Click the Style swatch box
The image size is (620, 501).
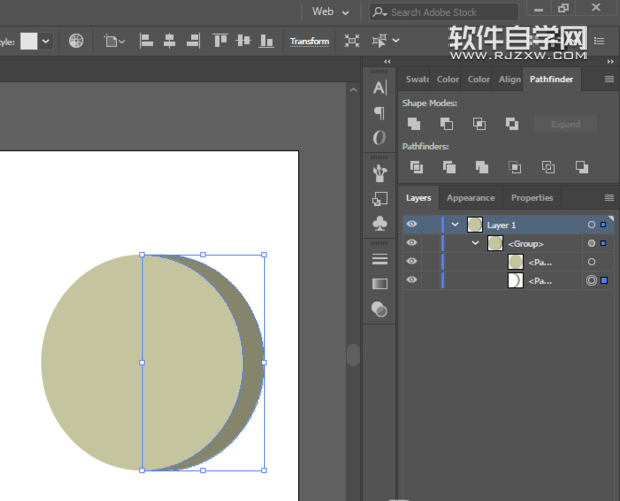click(29, 41)
